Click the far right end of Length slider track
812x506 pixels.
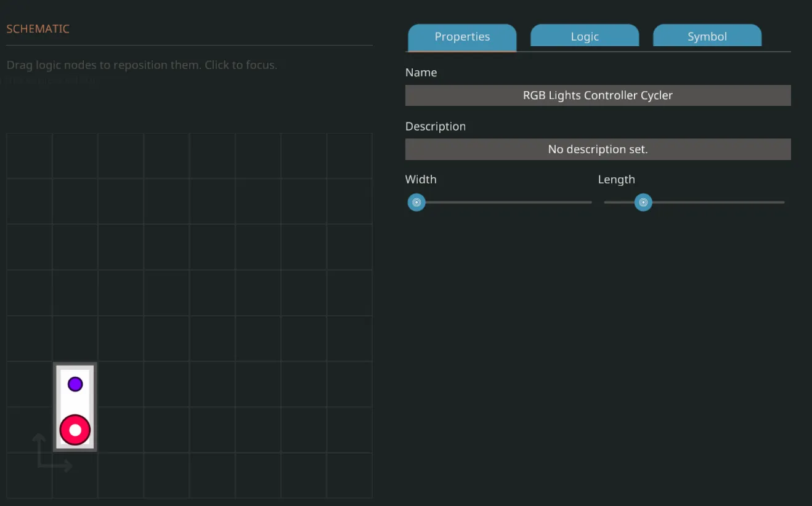pyautogui.click(x=781, y=202)
